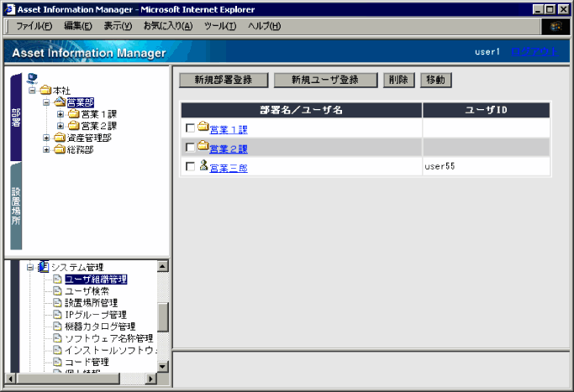The width and height of the screenshot is (574, 392).
Task: Click the menu pane vertical scroll thumb
Action: pyautogui.click(x=163, y=316)
